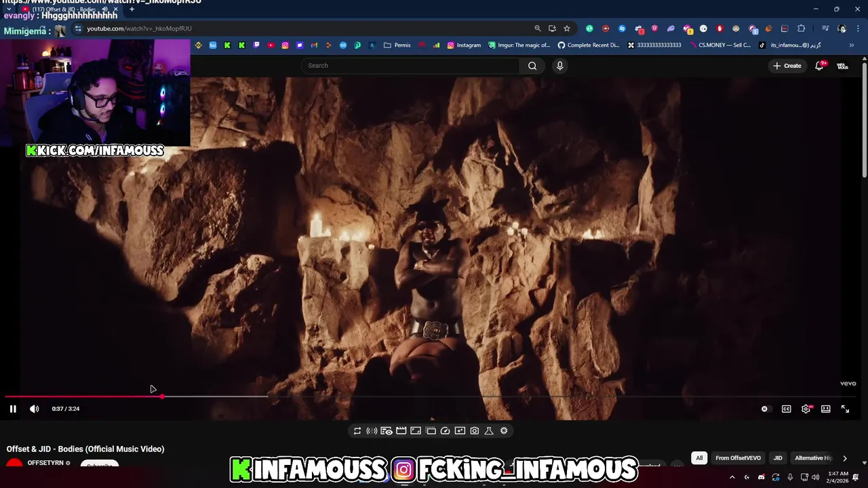Bookmark this page with star
868x488 pixels.
tap(567, 28)
